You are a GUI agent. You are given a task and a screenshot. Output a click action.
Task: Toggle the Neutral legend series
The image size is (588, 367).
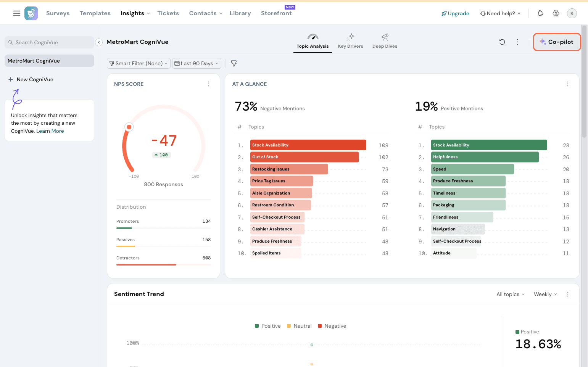[x=299, y=326]
